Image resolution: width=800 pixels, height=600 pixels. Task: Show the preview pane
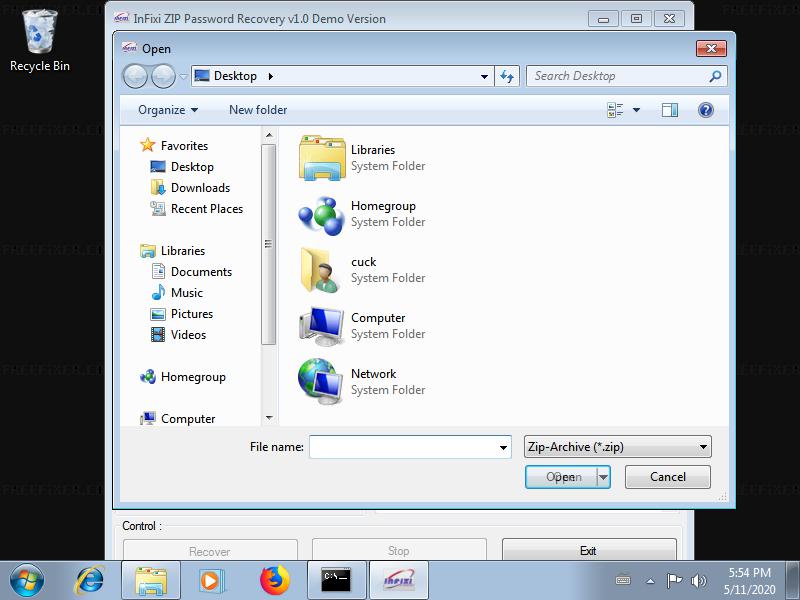(669, 110)
